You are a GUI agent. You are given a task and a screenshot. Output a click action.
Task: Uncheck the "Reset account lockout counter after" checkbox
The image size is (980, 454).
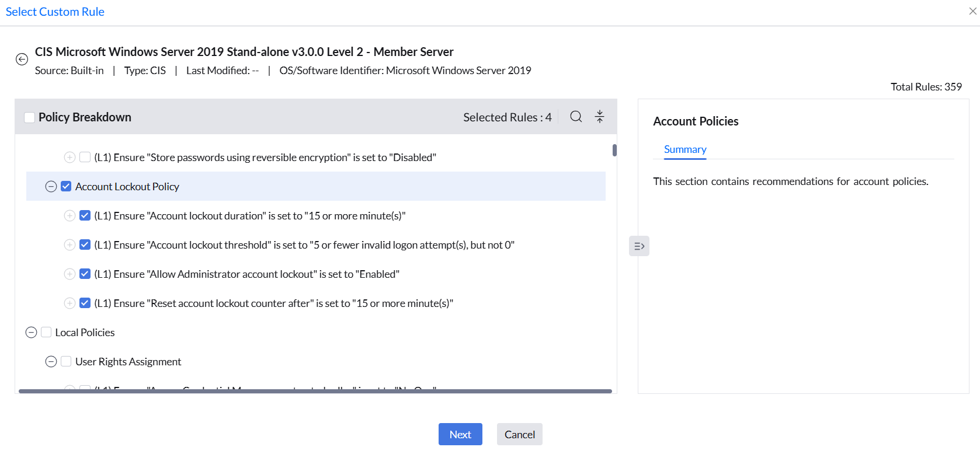tap(85, 303)
